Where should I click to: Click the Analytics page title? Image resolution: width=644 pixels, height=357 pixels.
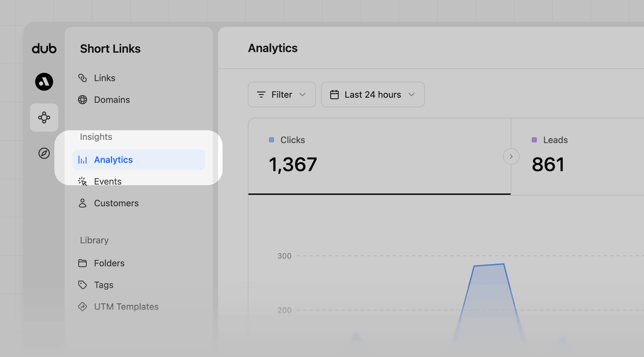point(273,48)
